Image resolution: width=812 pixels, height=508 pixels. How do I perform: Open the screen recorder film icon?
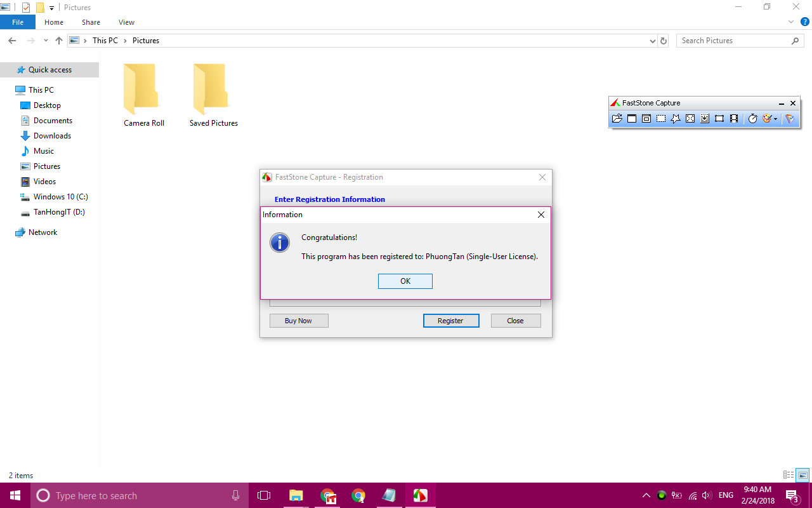(x=734, y=119)
